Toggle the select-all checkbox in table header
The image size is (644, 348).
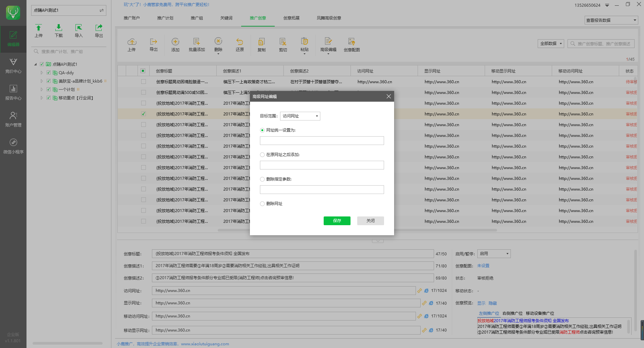pos(143,71)
